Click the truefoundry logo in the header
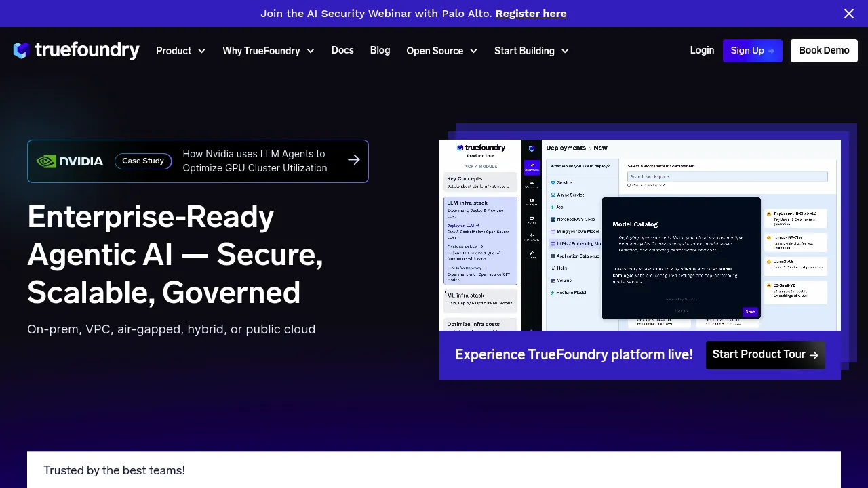Viewport: 868px width, 488px height. (76, 50)
